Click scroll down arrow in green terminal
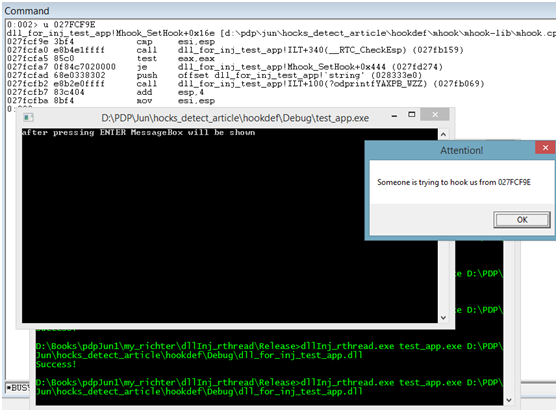 tap(509, 400)
